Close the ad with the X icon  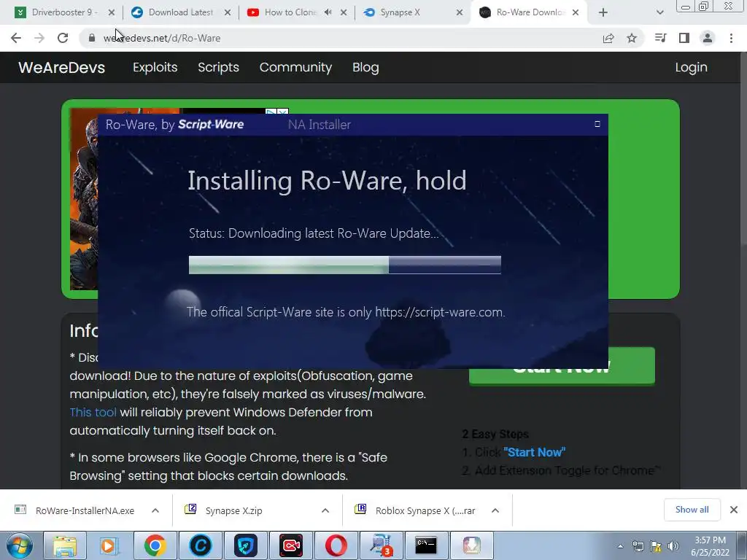[x=283, y=112]
